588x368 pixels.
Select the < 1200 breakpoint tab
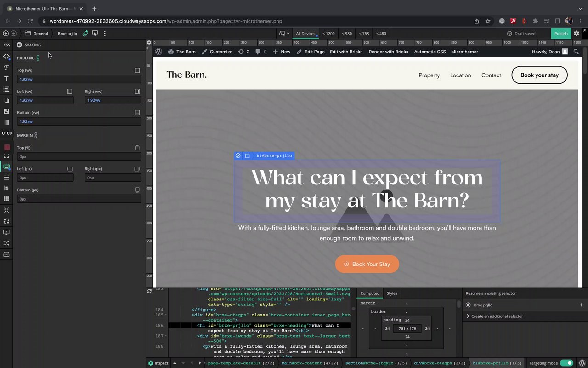tap(328, 33)
